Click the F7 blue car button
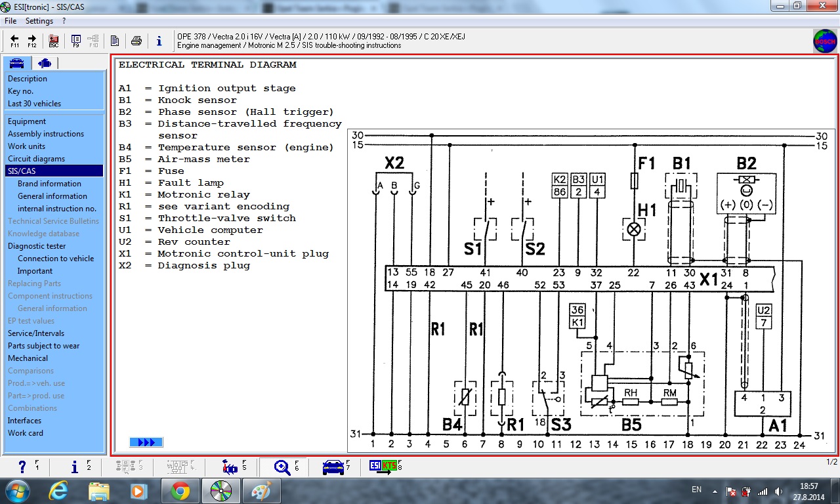This screenshot has height=504, width=840. [337, 467]
